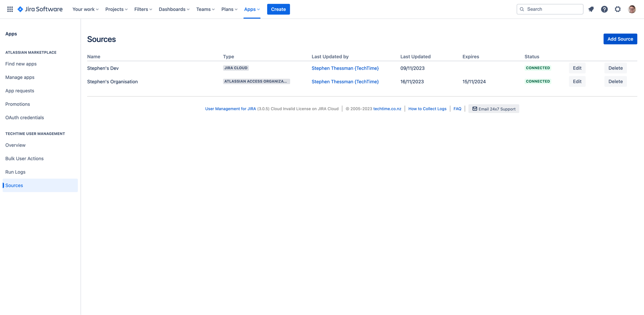Select Sources in sidebar
Image resolution: width=644 pixels, height=315 pixels.
40,185
